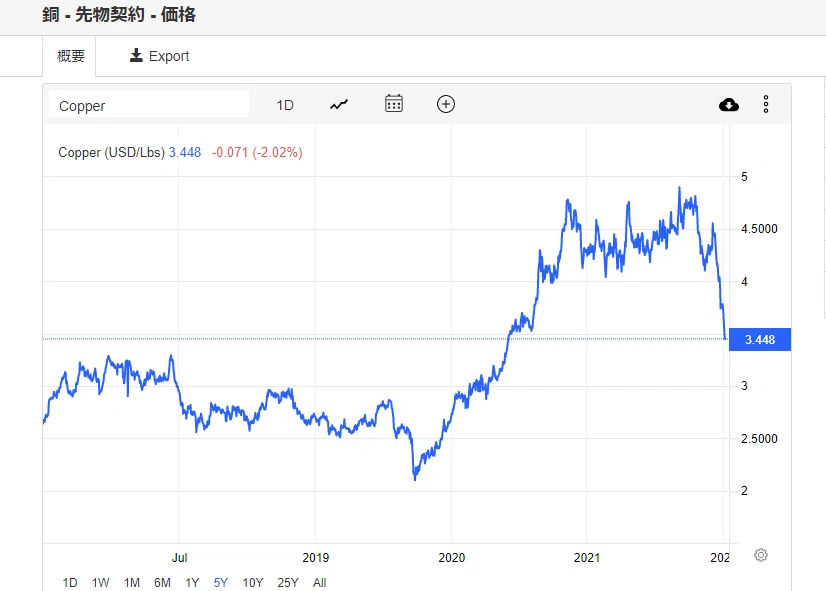Click the Copper (USD/Lbs) legend label
Image resolution: width=826 pixels, height=591 pixels.
(x=111, y=153)
